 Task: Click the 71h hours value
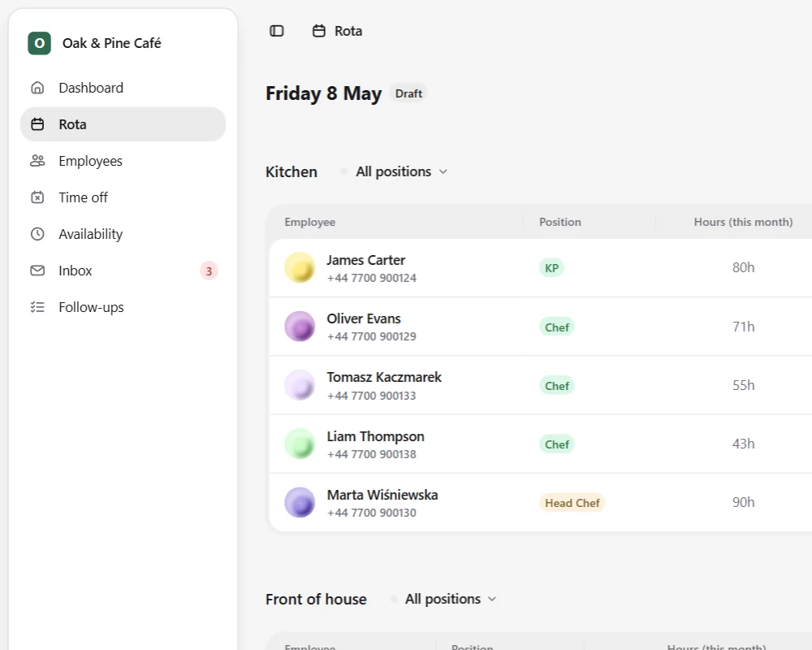(743, 327)
